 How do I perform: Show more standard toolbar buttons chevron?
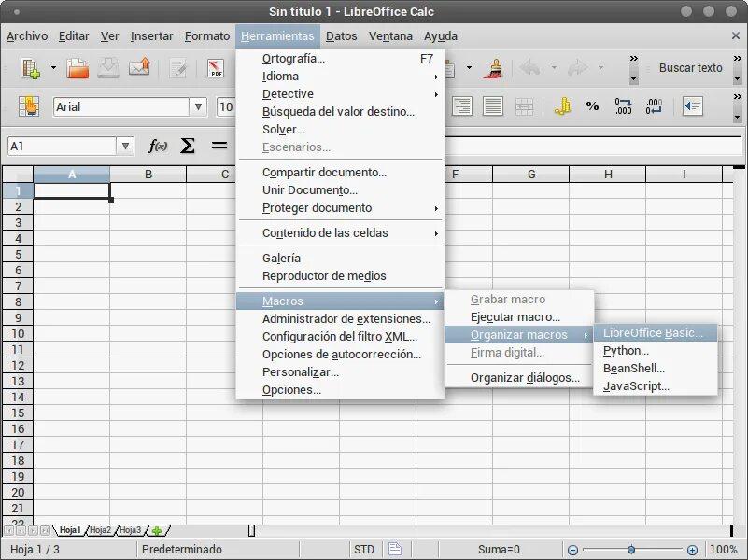click(633, 58)
